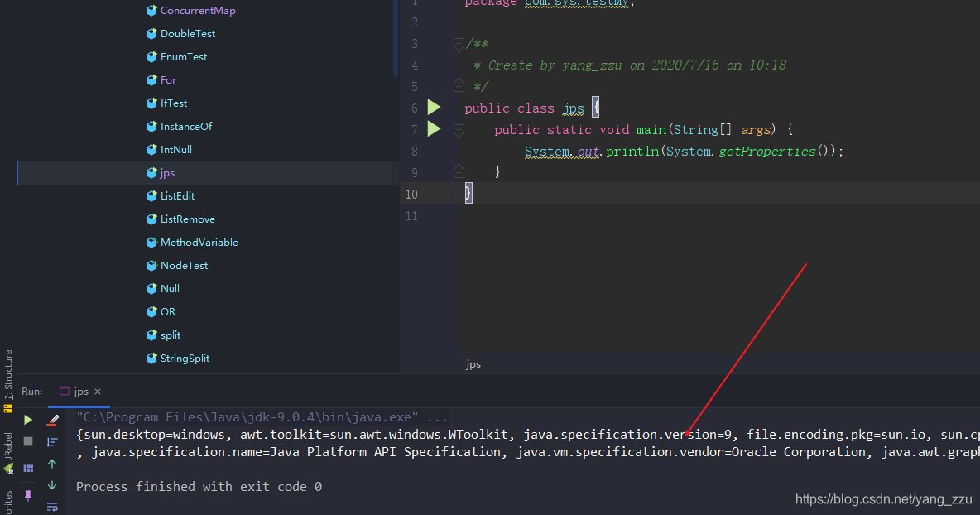
Task: Select DoubleTest in the file list
Action: tap(188, 33)
